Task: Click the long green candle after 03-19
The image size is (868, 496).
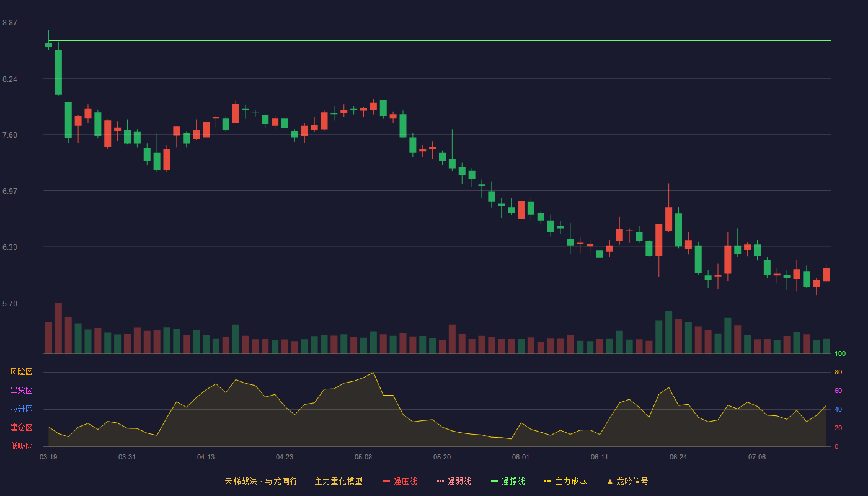Action: coord(58,72)
